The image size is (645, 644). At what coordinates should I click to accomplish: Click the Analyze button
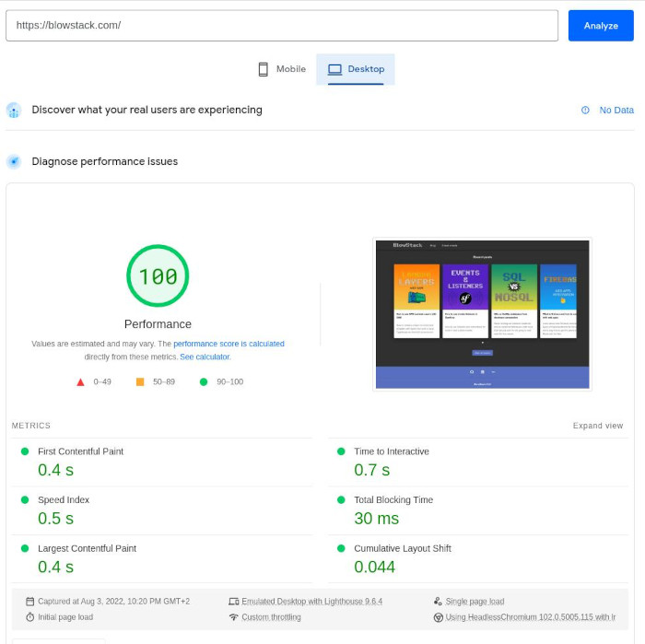pos(600,26)
